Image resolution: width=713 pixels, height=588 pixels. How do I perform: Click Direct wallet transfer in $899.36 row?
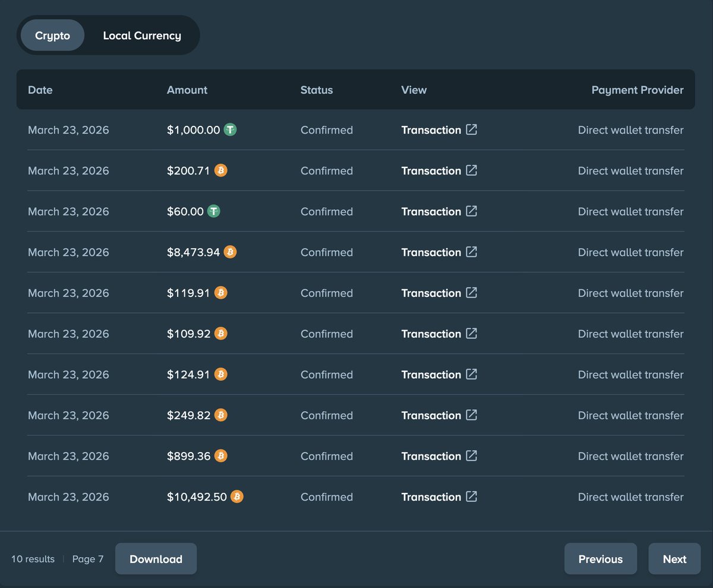[x=631, y=456]
